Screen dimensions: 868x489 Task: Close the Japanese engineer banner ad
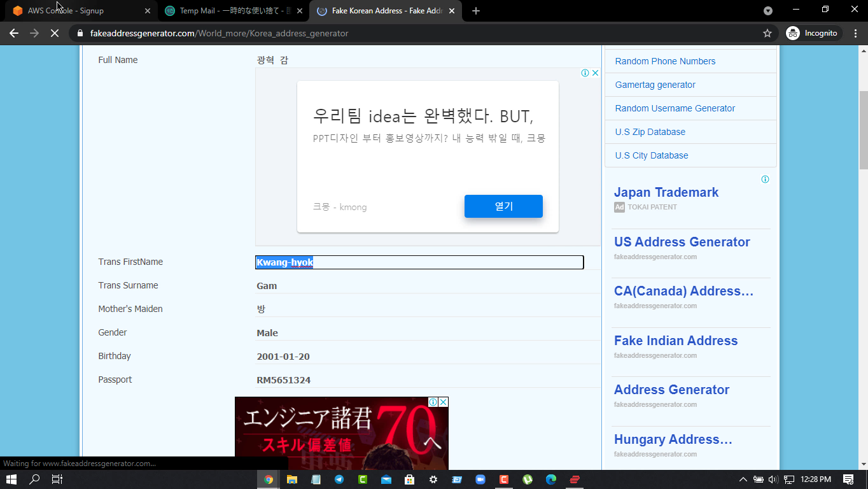(444, 402)
